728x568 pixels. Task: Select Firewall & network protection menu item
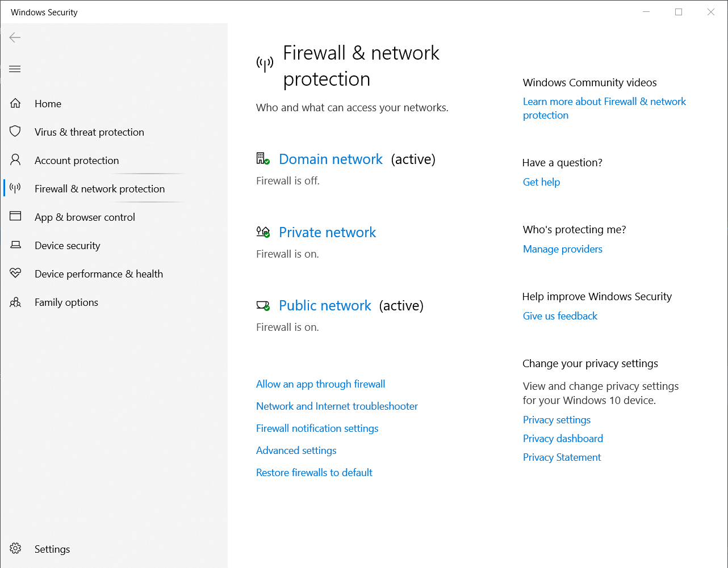click(x=99, y=188)
